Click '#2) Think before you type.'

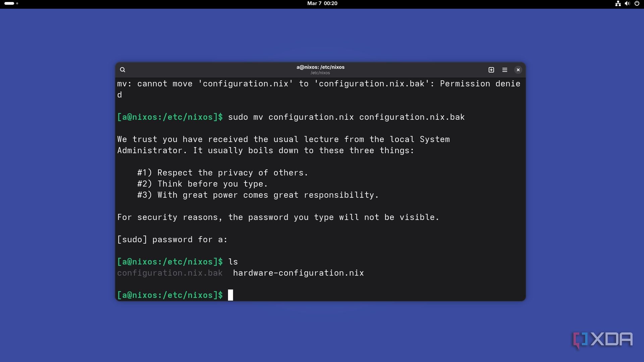202,184
